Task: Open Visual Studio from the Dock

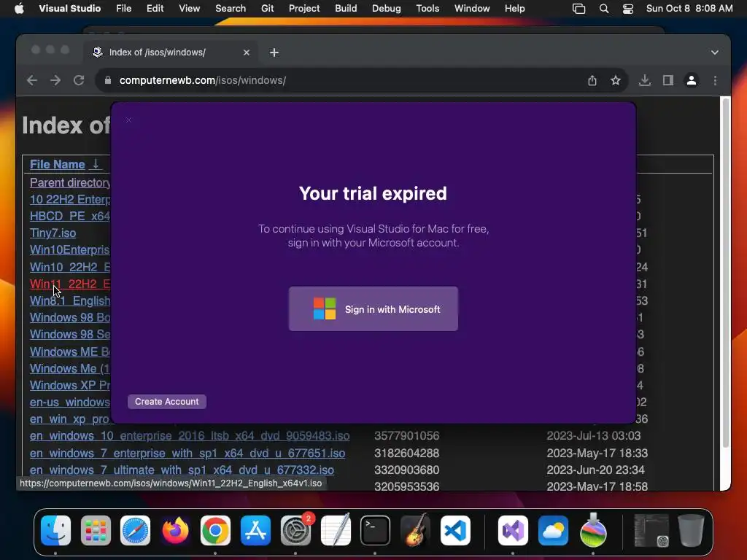Action: (x=513, y=530)
